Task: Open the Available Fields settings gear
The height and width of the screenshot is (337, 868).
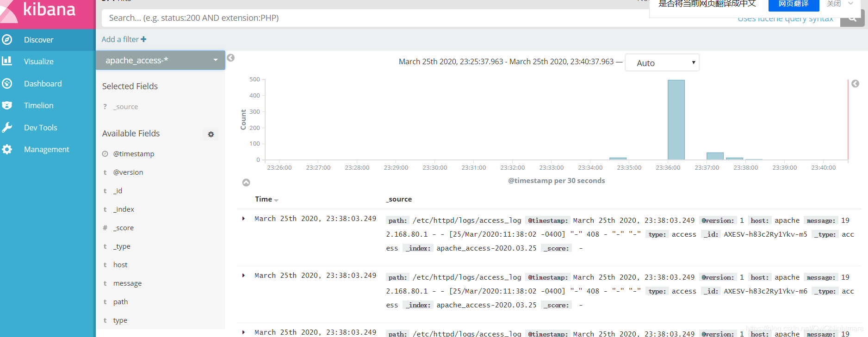Action: coord(211,134)
